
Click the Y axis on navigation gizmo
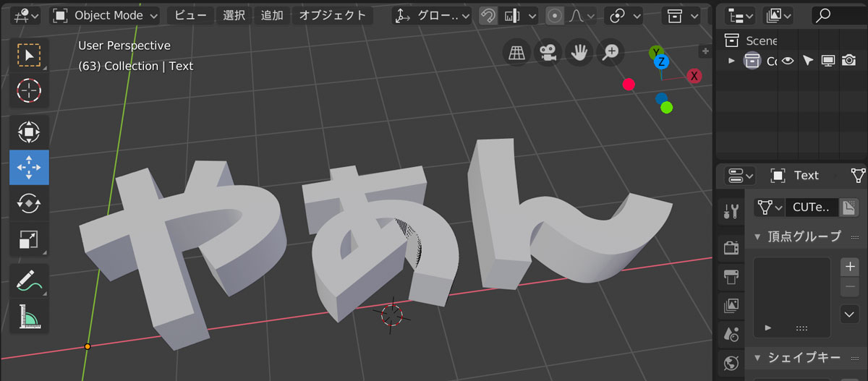[655, 53]
